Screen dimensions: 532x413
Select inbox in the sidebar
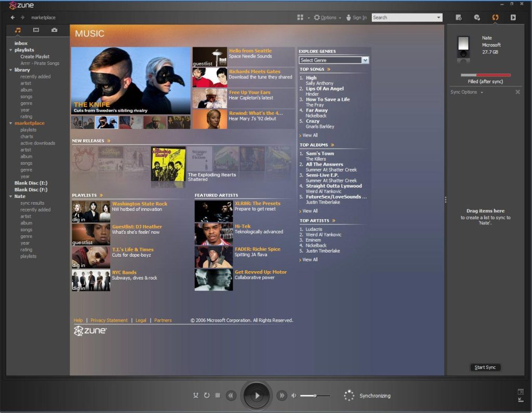21,43
